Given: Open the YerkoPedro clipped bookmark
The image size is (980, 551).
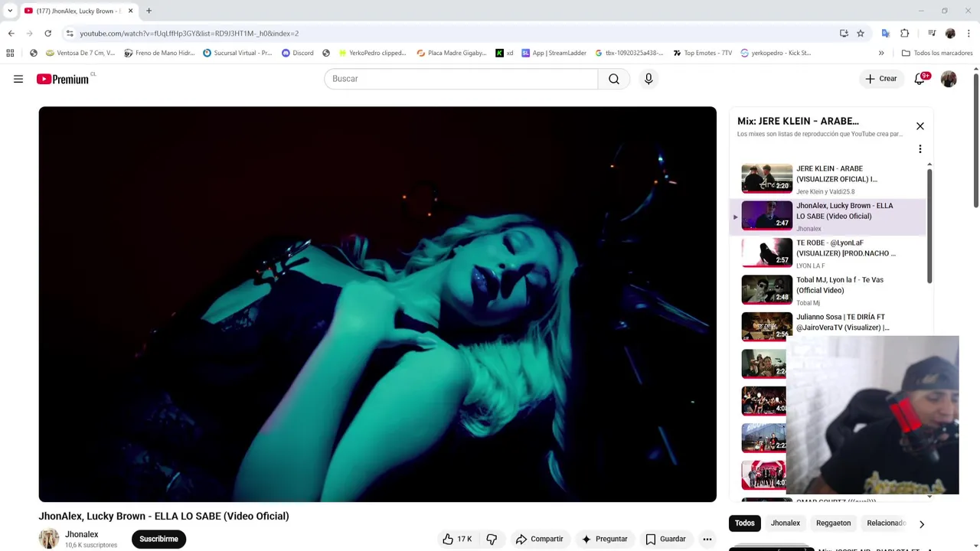Looking at the screenshot, I should point(372,53).
